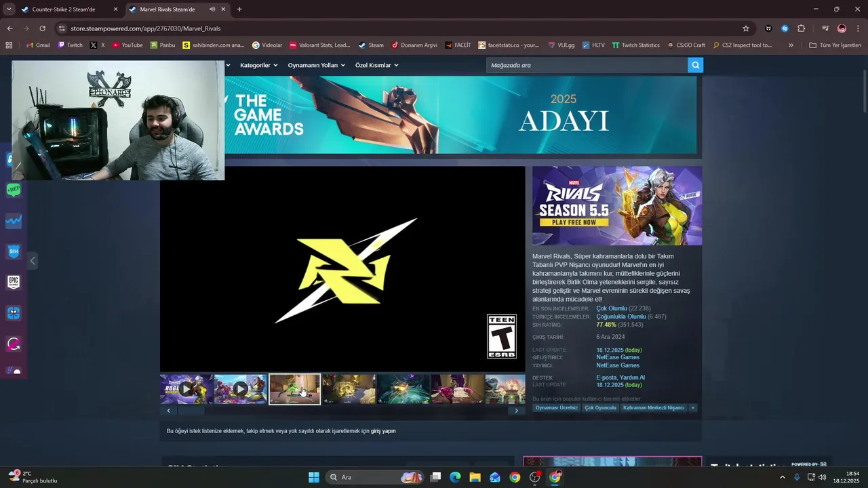This screenshot has width=868, height=488.
Task: Close the Marvel Rivals Steam'de tab
Action: pos(223,9)
